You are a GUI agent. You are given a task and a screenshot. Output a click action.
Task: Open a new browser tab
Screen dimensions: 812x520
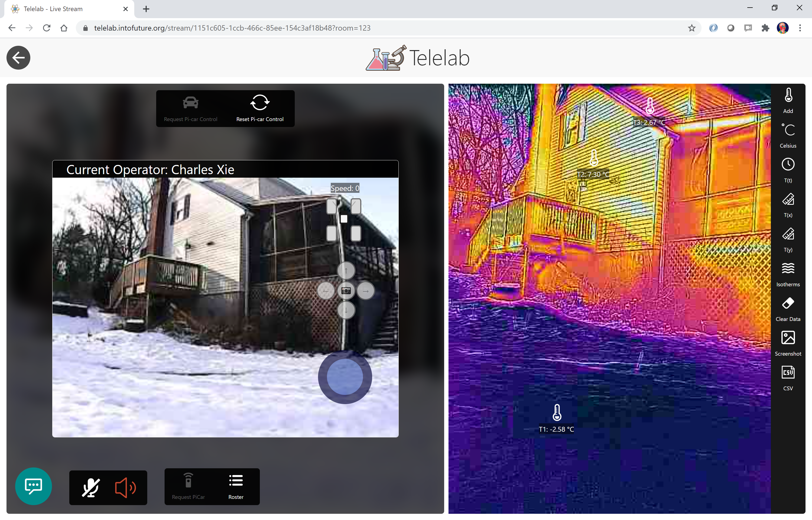point(146,9)
